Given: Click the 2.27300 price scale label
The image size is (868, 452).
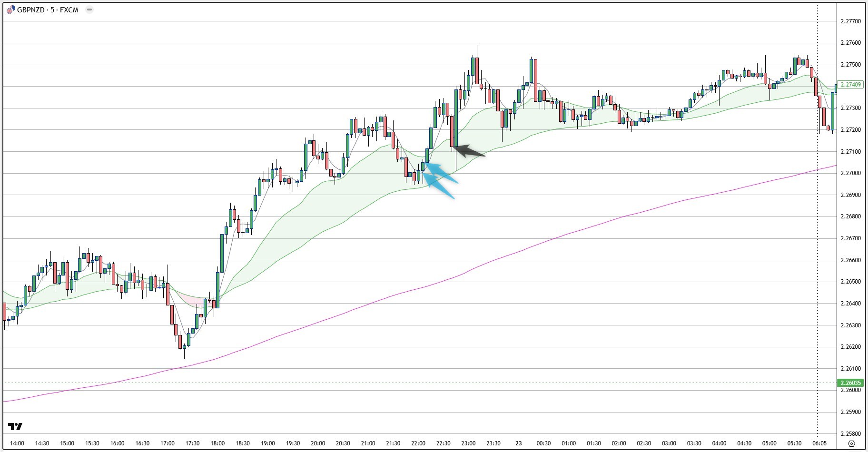Looking at the screenshot, I should 850,108.
